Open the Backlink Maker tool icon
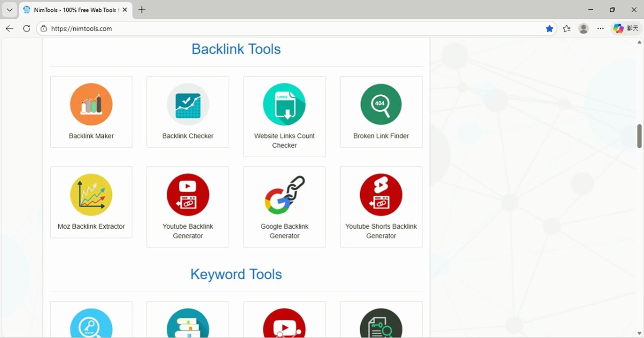 [x=91, y=104]
